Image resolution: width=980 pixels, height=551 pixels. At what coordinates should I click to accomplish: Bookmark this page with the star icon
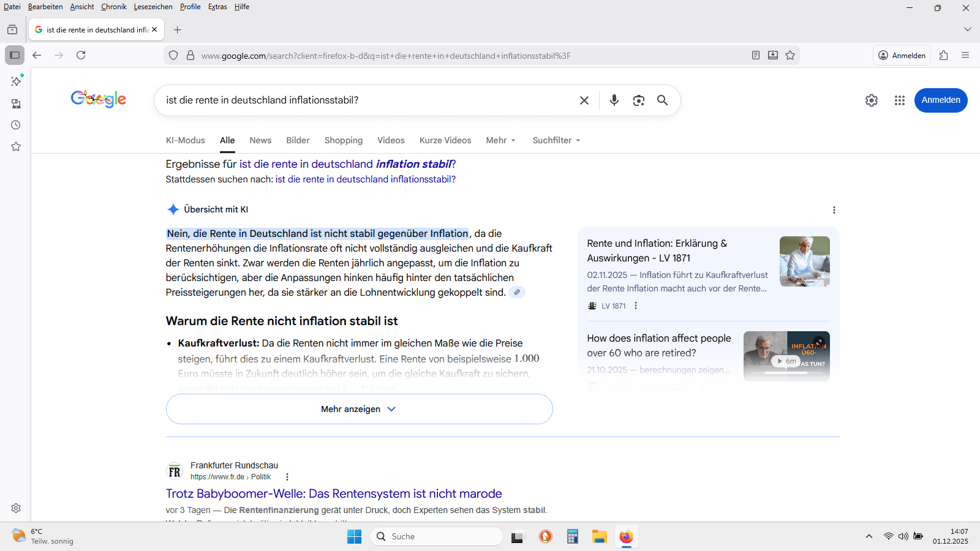(x=790, y=55)
